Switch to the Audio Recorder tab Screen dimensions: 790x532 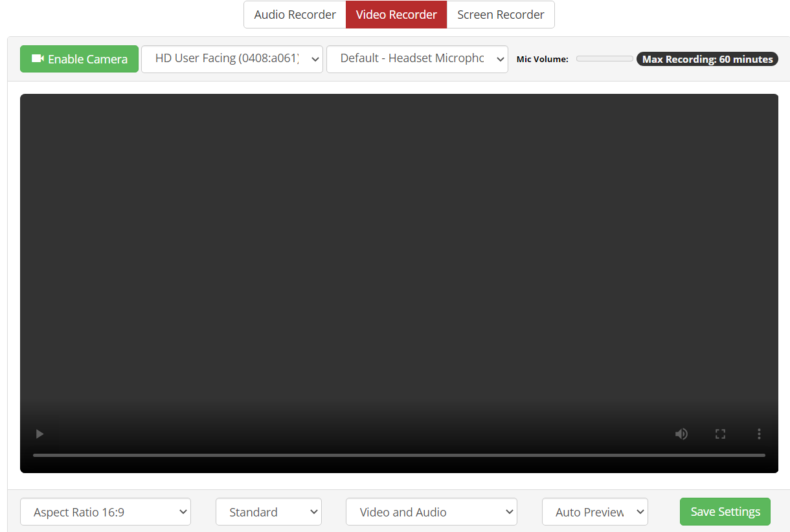coord(295,15)
